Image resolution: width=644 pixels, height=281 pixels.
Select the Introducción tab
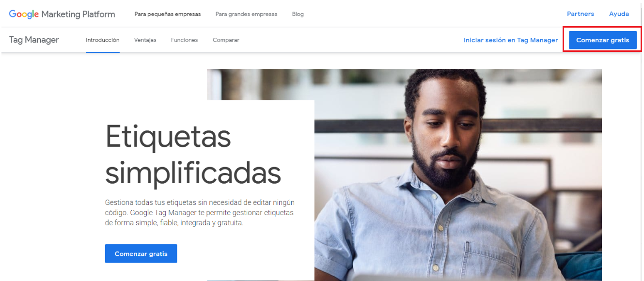(103, 40)
